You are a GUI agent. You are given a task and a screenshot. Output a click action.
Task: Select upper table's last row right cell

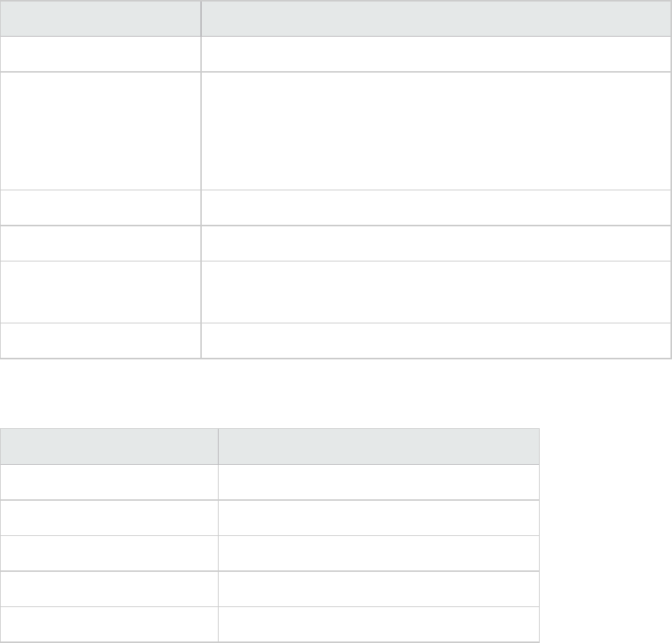(x=436, y=340)
